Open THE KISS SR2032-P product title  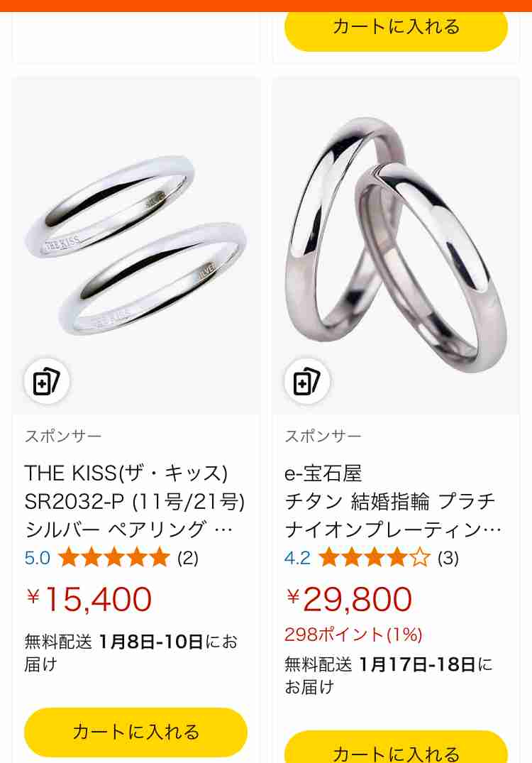(x=135, y=501)
